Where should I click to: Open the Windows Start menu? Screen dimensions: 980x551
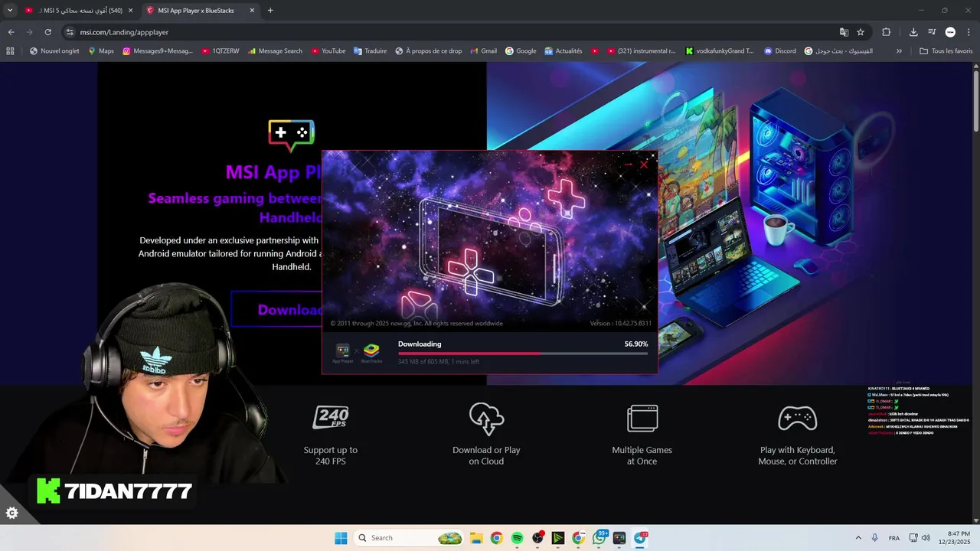341,538
